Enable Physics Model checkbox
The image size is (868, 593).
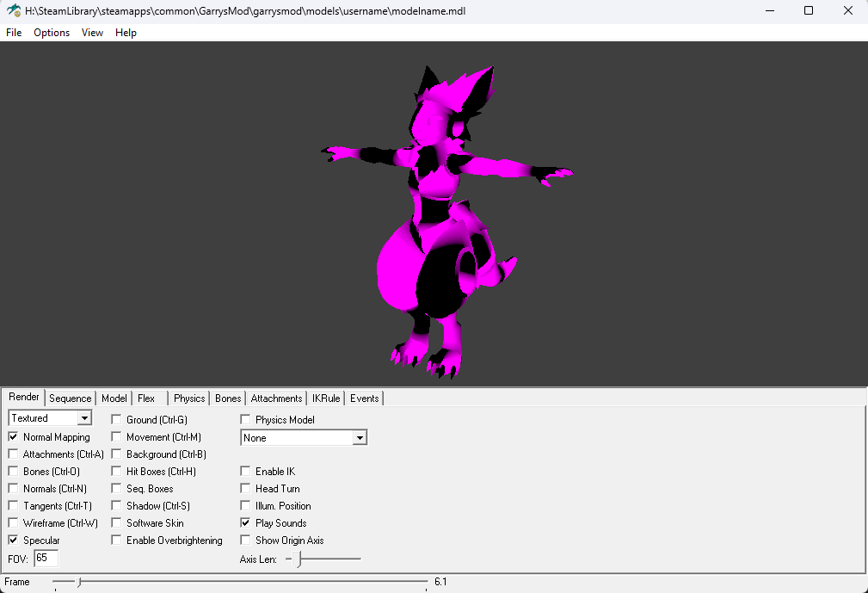tap(245, 420)
